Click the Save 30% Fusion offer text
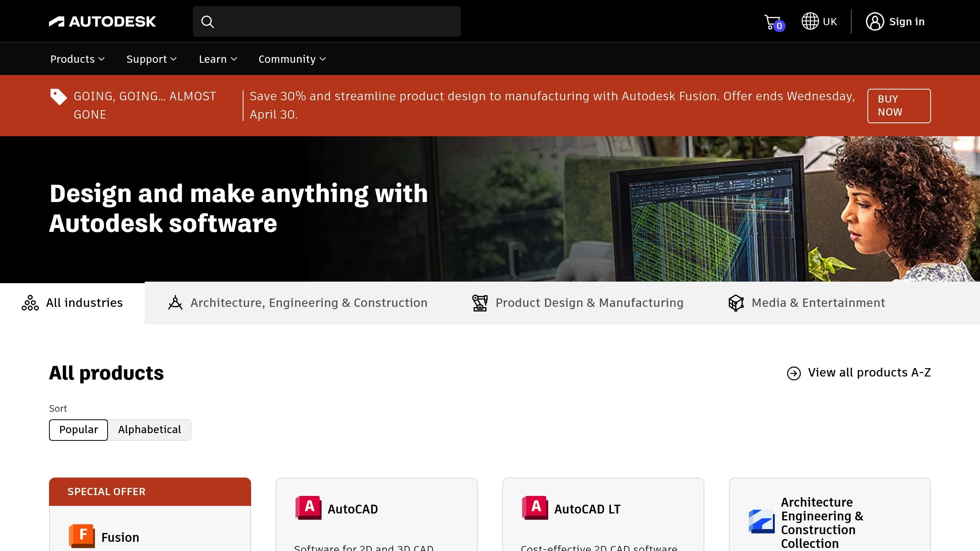 tap(552, 106)
